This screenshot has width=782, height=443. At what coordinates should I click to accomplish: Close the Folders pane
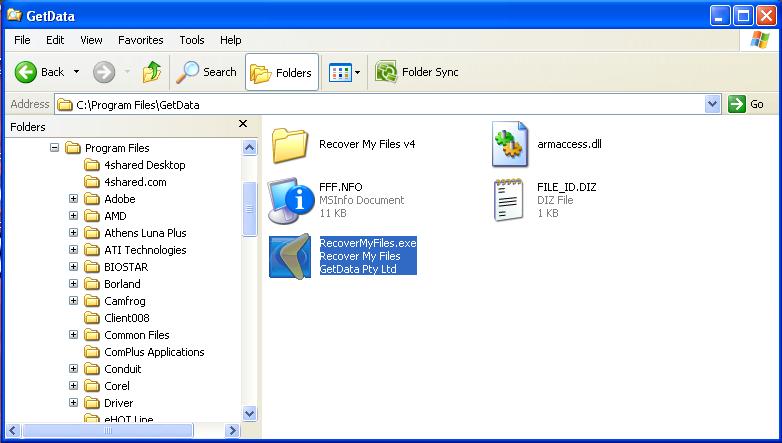pos(243,124)
